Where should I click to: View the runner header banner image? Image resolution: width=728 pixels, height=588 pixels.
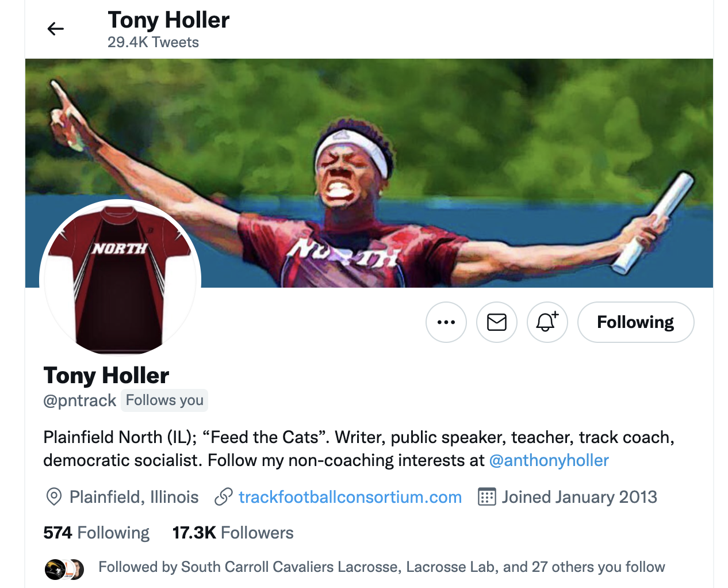pos(369,173)
